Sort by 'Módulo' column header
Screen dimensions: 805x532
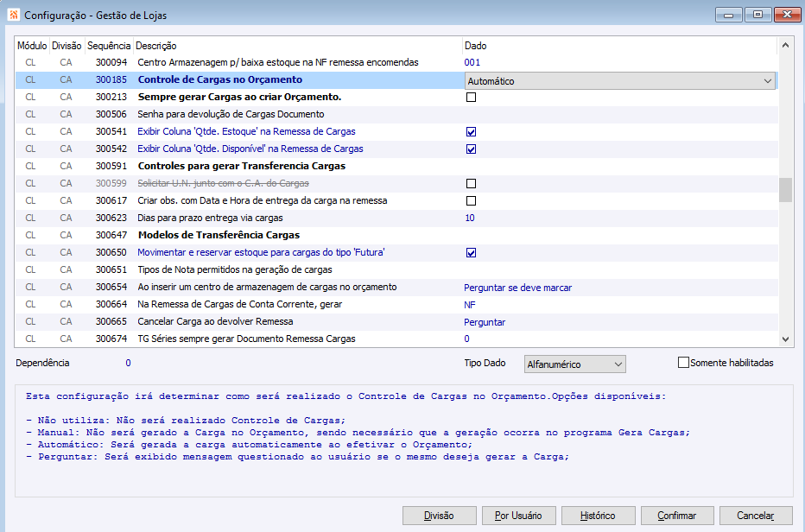(x=32, y=46)
